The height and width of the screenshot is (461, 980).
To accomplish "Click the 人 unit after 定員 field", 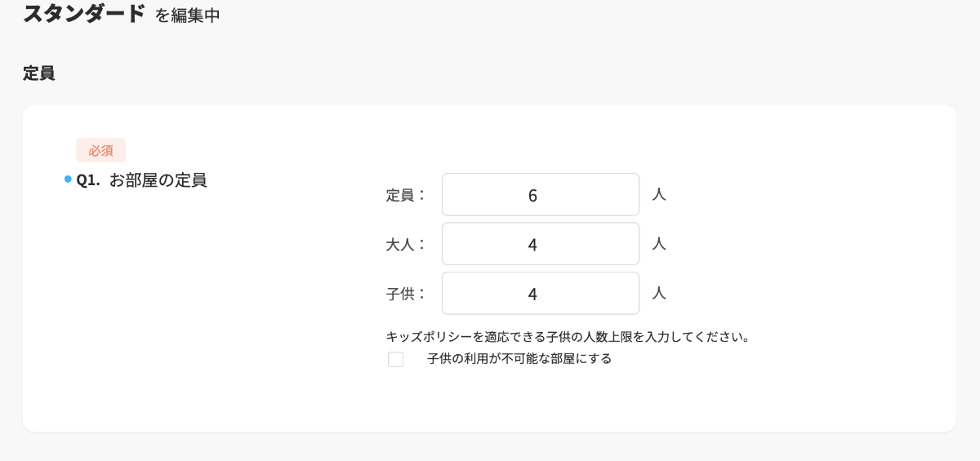I will click(x=659, y=195).
